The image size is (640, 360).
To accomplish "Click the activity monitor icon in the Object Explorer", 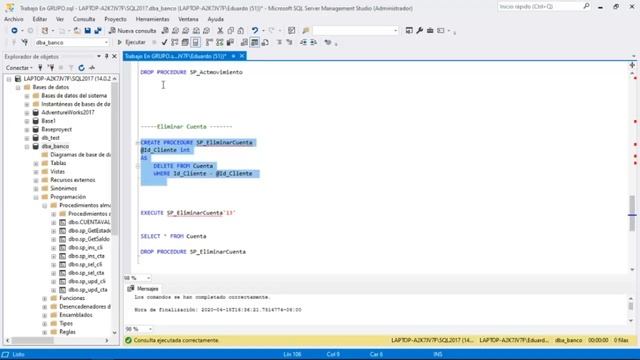I will (92, 68).
